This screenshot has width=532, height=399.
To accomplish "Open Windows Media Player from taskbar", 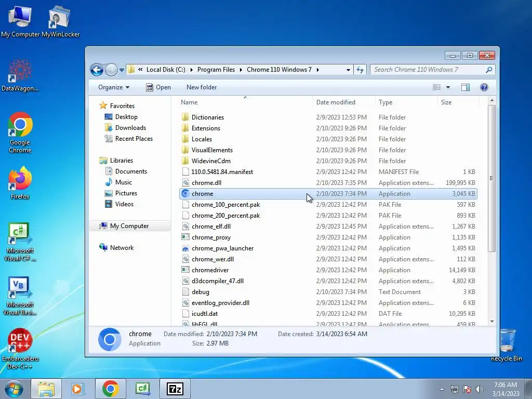I will point(77,389).
